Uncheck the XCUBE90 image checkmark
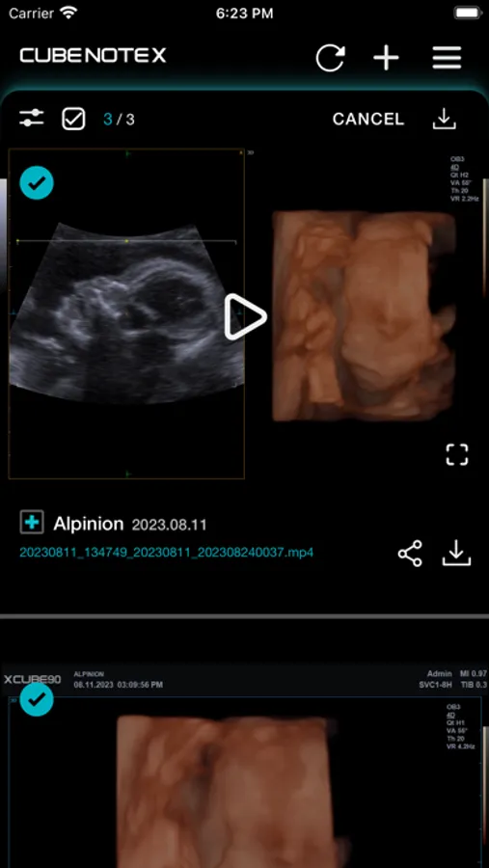489x868 pixels. (x=37, y=699)
